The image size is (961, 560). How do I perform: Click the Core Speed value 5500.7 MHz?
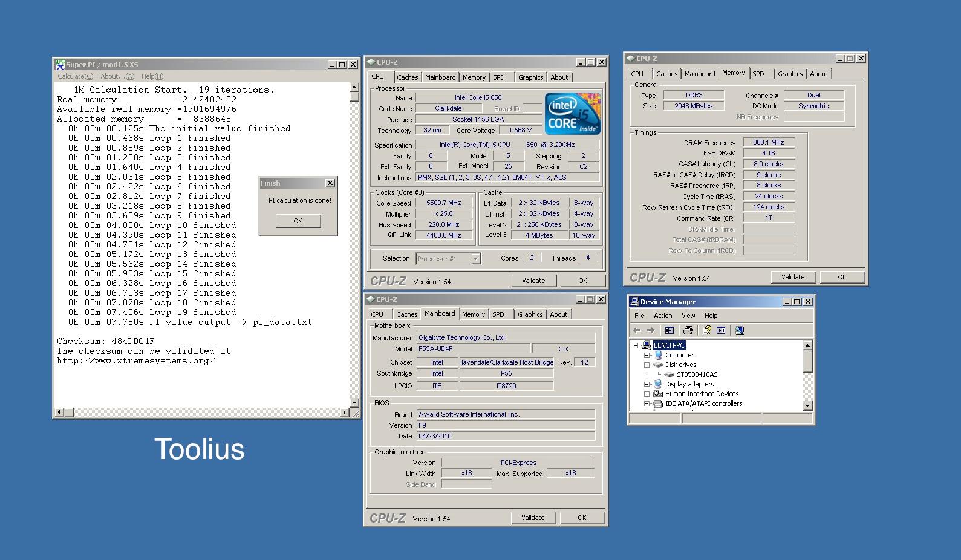click(x=444, y=203)
